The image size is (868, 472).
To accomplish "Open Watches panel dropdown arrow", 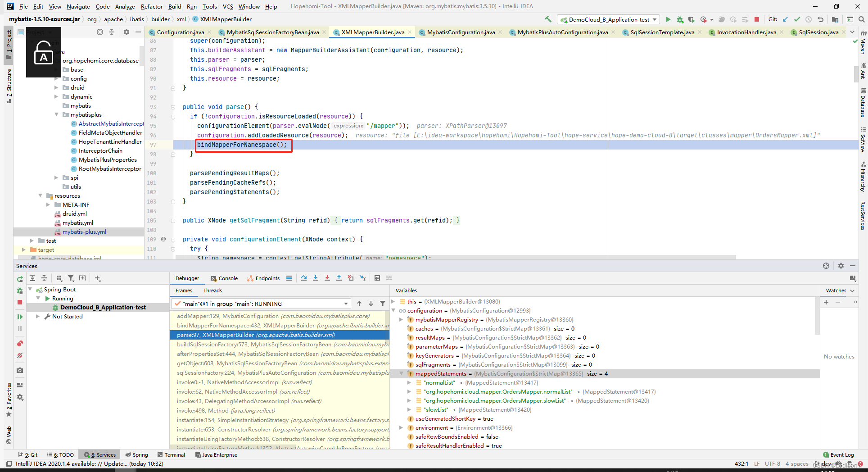I will pos(852,290).
